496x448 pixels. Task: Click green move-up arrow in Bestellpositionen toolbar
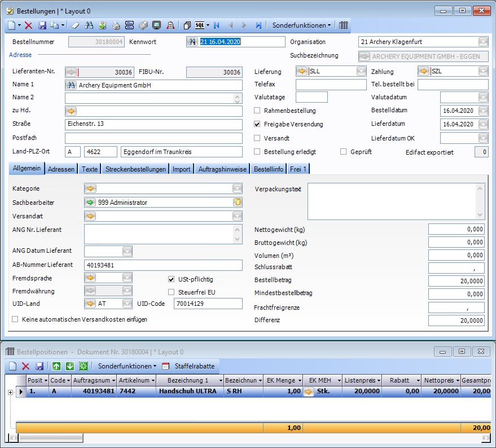tap(56, 366)
